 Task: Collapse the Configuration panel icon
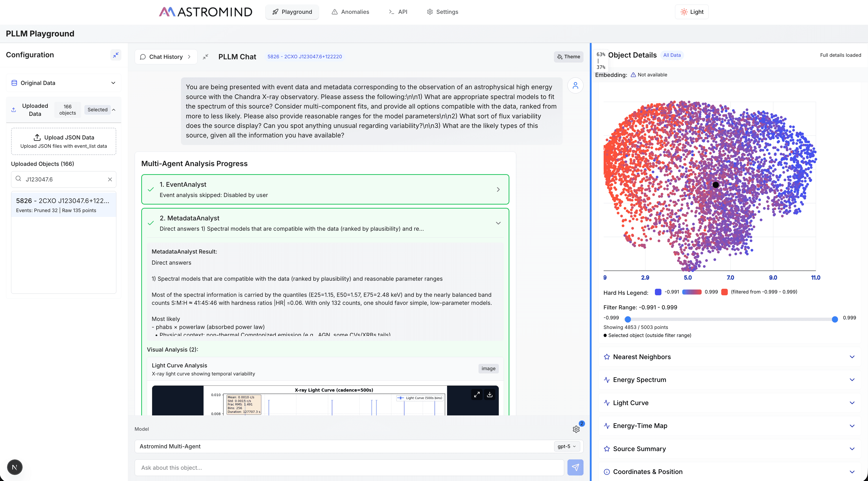[x=116, y=55]
